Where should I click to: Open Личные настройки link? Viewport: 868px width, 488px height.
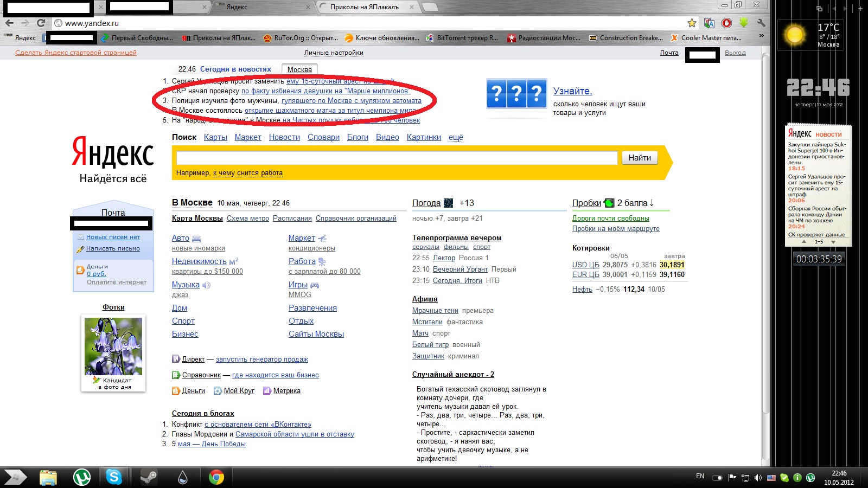pyautogui.click(x=334, y=53)
